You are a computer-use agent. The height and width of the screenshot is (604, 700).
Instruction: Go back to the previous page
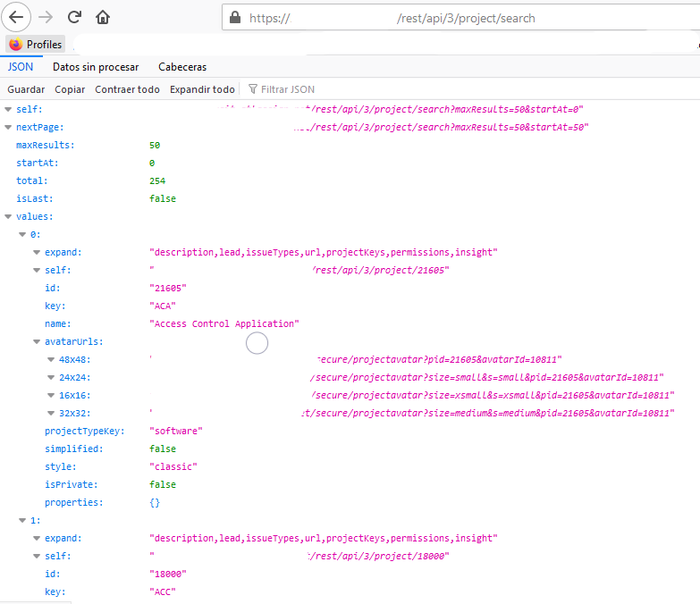[x=16, y=17]
